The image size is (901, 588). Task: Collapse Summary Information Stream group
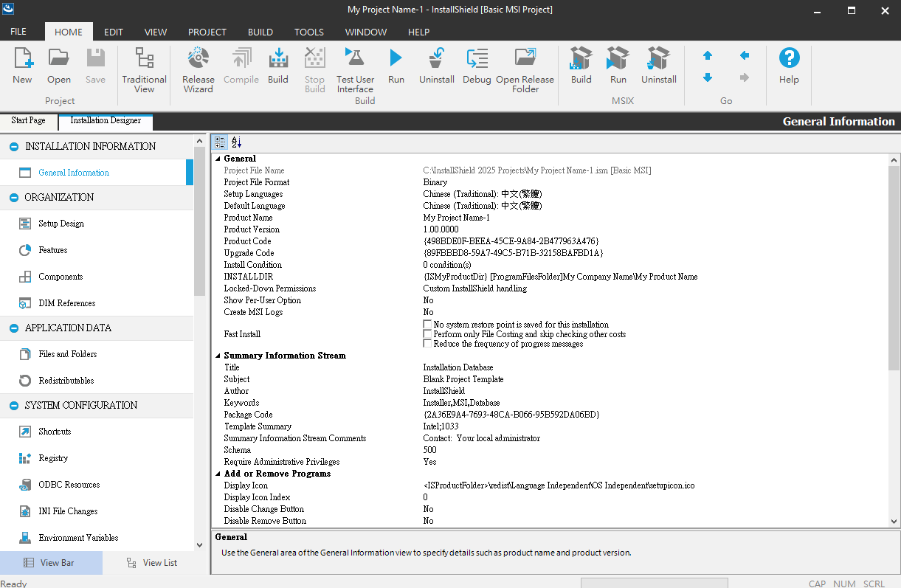(x=218, y=356)
